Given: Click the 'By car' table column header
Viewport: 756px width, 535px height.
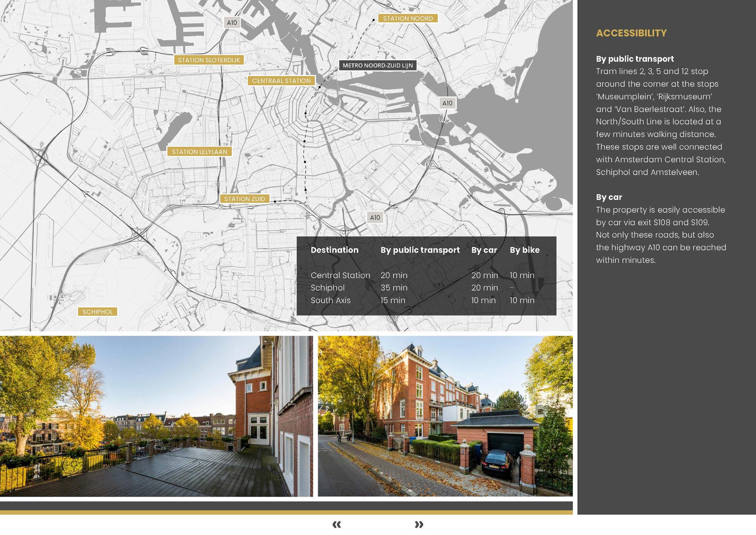Looking at the screenshot, I should [x=484, y=250].
